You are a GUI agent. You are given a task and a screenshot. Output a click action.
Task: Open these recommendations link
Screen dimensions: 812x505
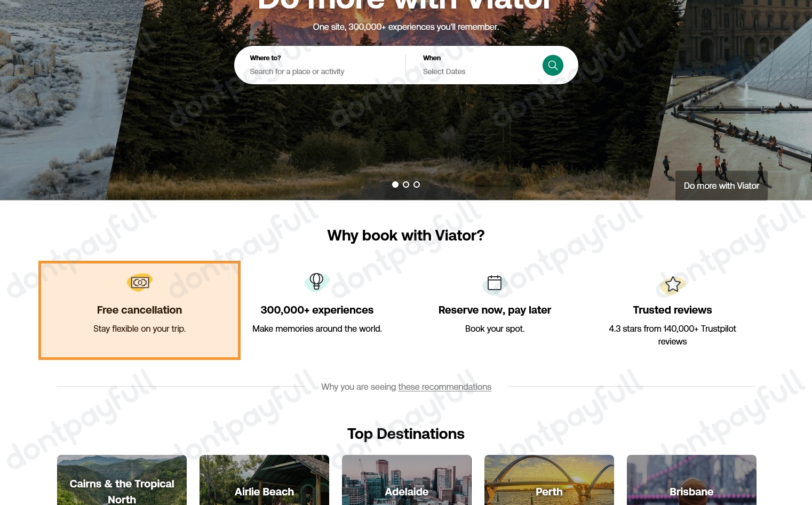point(444,387)
